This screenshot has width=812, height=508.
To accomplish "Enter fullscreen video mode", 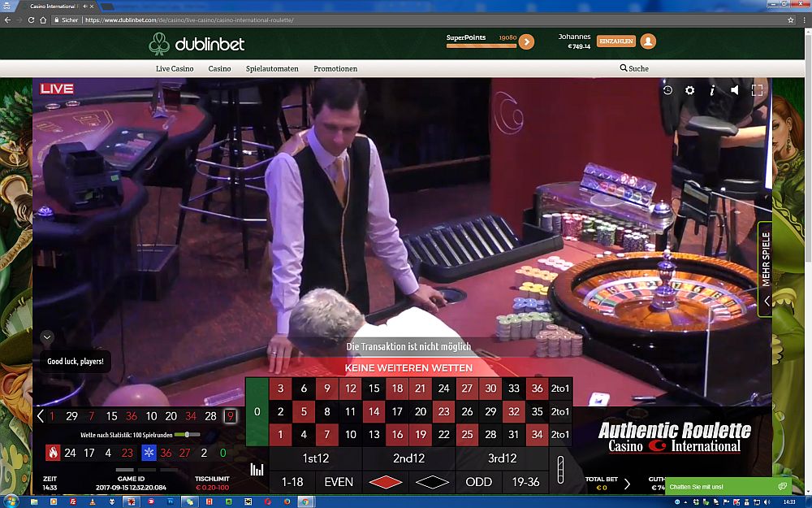I will coord(757,90).
